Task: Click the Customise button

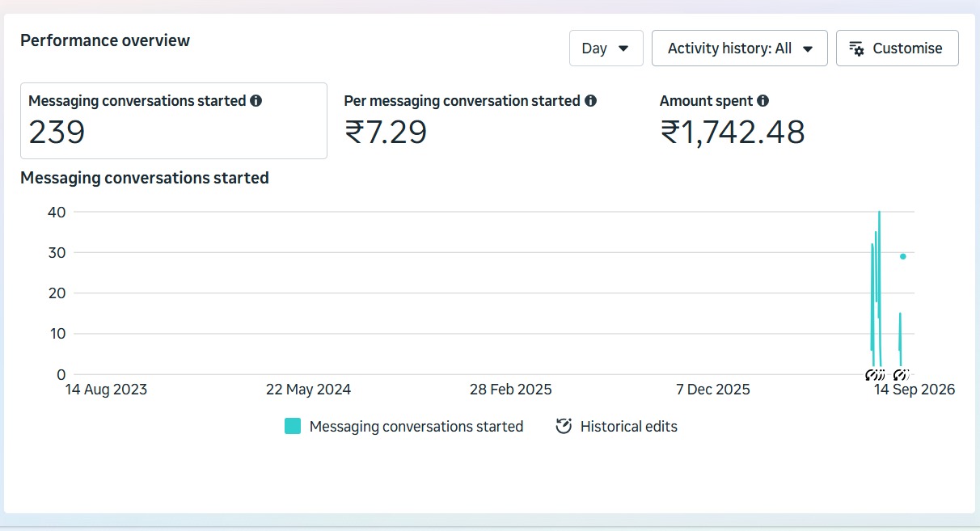Action: (897, 48)
